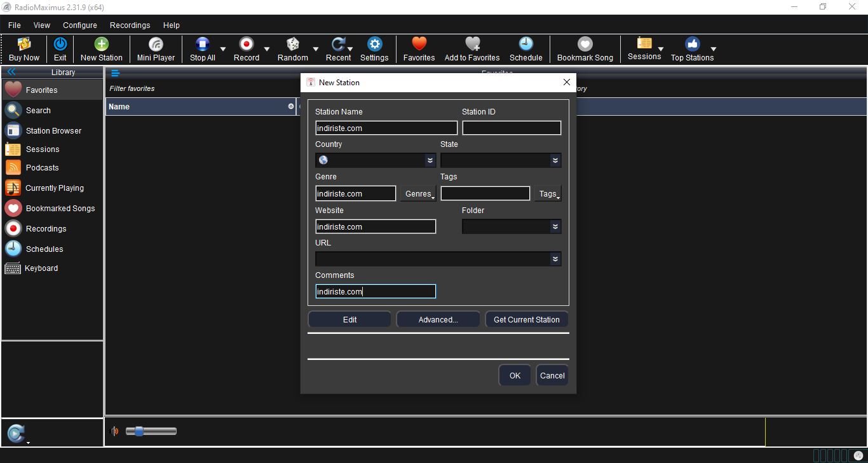Open the Stop All dropdown arrow
This screenshot has height=463, width=868.
(x=222, y=49)
